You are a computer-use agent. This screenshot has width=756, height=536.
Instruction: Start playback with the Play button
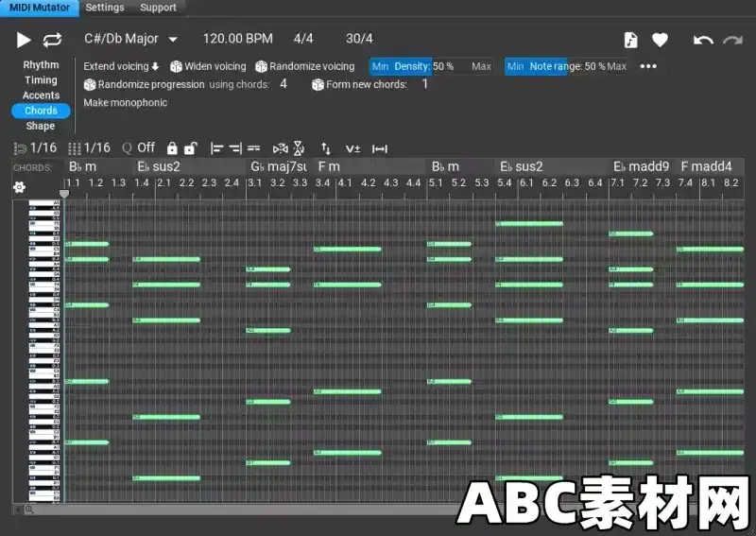coord(23,40)
